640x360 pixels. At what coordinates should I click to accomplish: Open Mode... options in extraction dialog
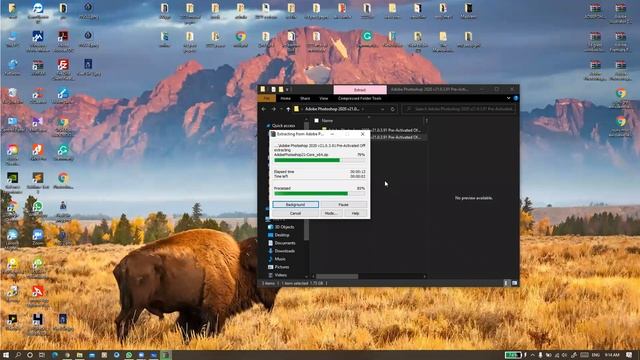(330, 213)
